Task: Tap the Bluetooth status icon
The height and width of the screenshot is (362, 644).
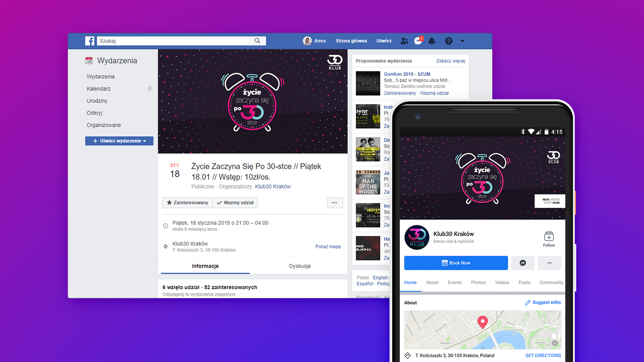Action: point(523,132)
